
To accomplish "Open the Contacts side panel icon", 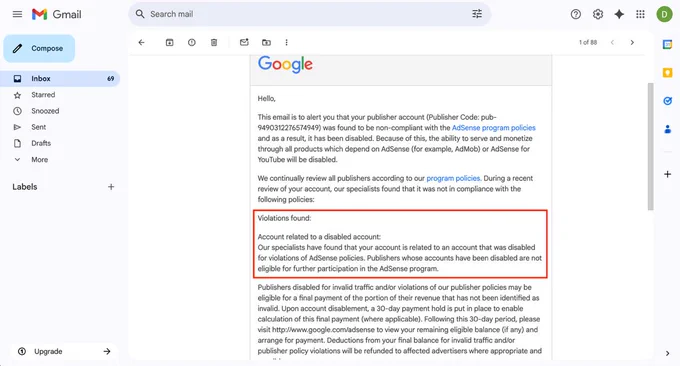I will click(667, 129).
